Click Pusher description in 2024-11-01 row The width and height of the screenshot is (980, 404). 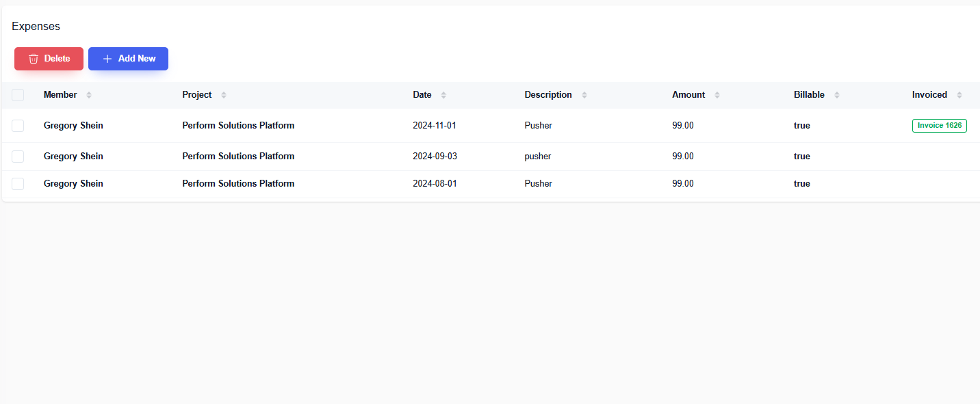coord(539,126)
